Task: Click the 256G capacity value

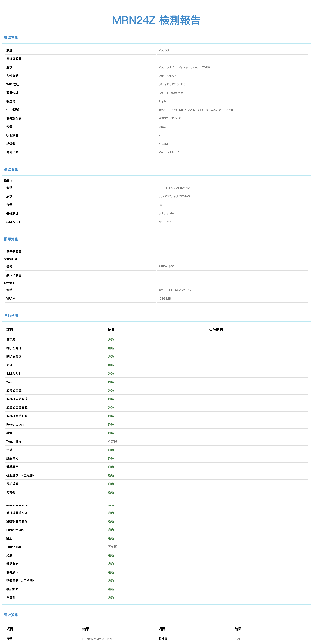Action: point(162,127)
